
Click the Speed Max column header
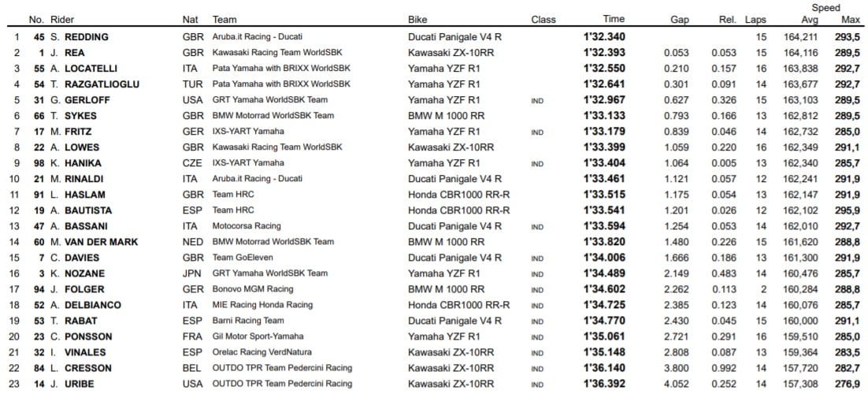[851, 20]
